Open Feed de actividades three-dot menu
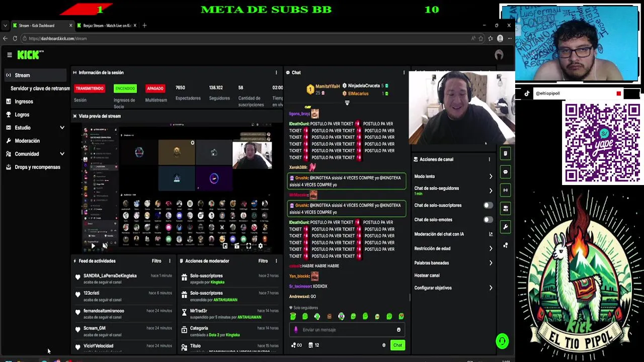The width and height of the screenshot is (644, 362). click(170, 261)
